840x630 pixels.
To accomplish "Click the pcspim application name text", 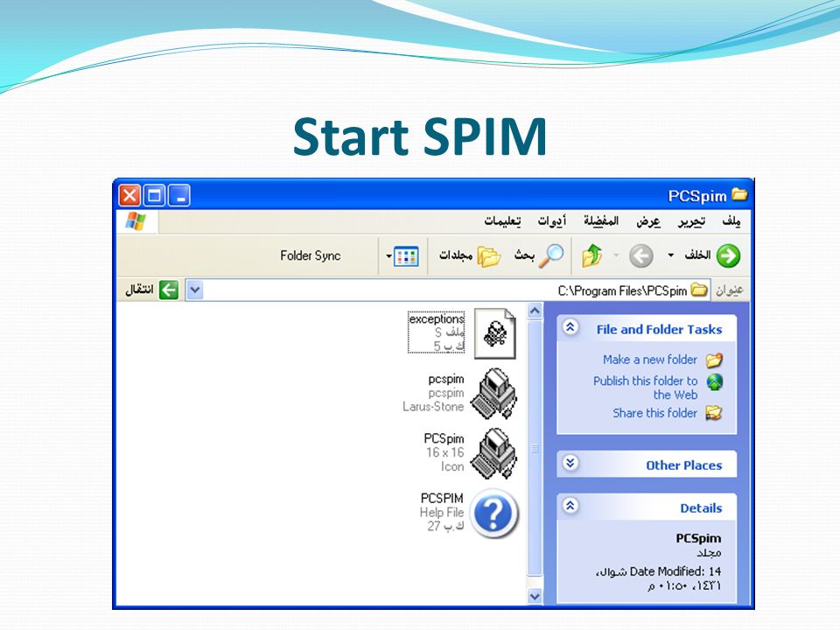I will [x=445, y=379].
